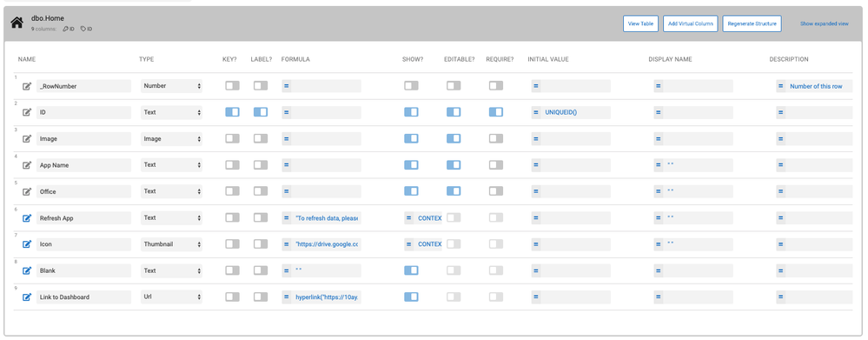The height and width of the screenshot is (340, 868).
Task: Click the FORMULA column header
Action: pos(295,59)
